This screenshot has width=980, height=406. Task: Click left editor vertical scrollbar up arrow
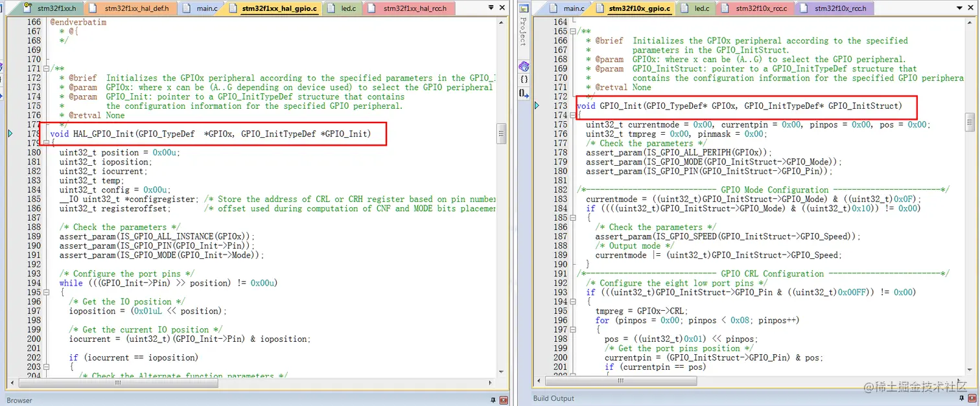click(501, 21)
